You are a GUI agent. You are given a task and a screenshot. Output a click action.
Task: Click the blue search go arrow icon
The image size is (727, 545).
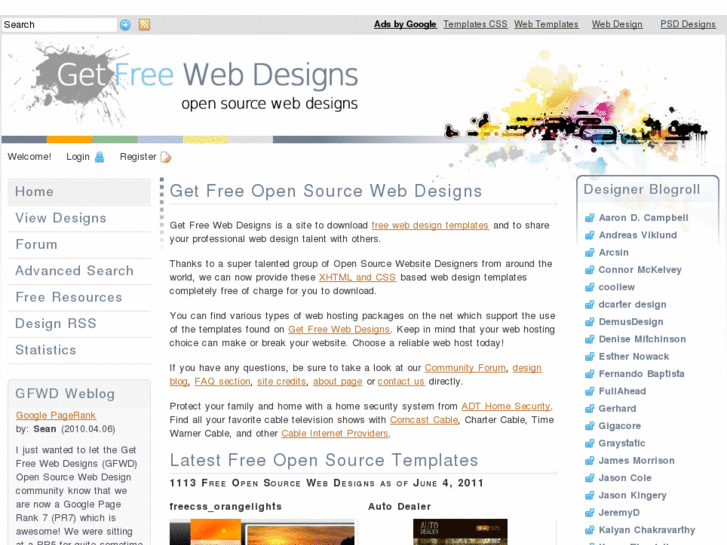click(x=125, y=25)
